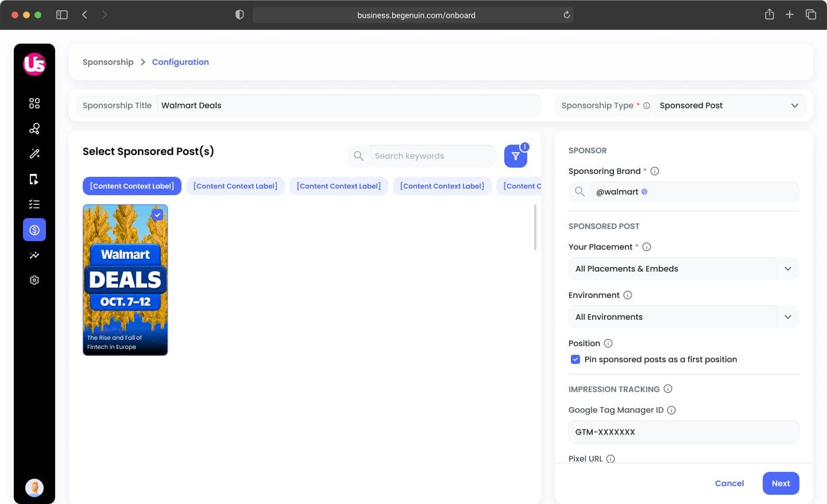The image size is (827, 504).
Task: Reload the page in the address bar
Action: click(x=567, y=15)
